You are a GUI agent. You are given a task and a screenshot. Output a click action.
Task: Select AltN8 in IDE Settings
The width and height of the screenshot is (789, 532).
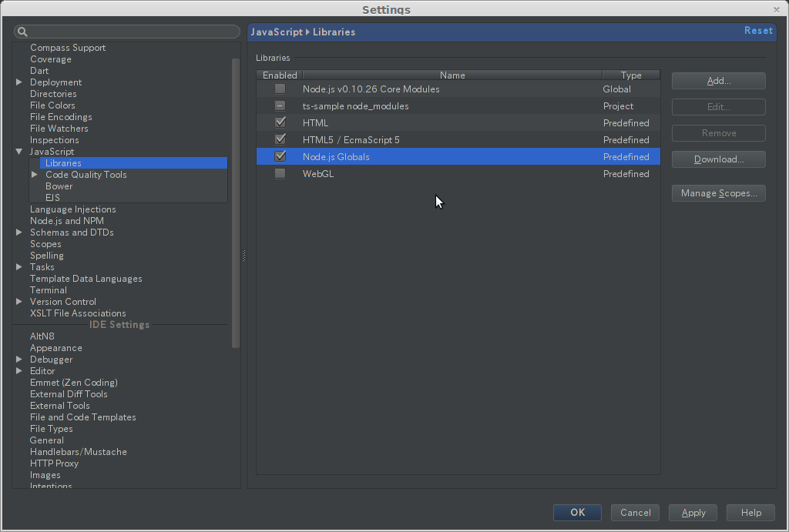(x=42, y=336)
